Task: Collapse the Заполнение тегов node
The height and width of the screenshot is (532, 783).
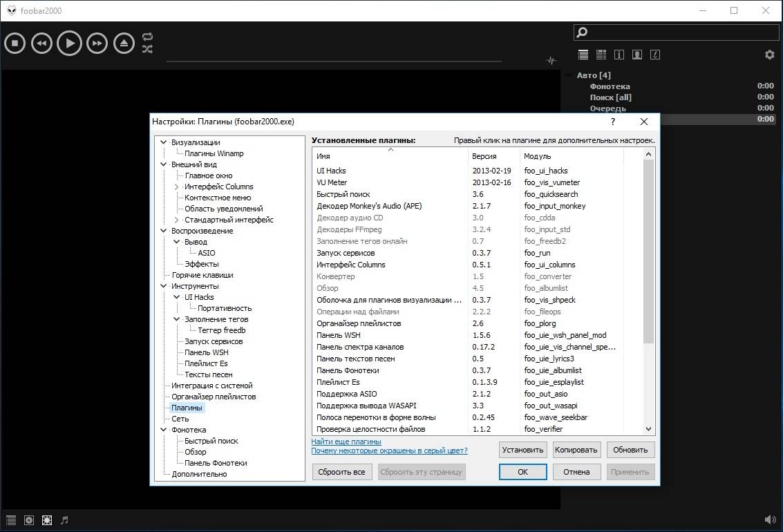Action: [x=176, y=319]
